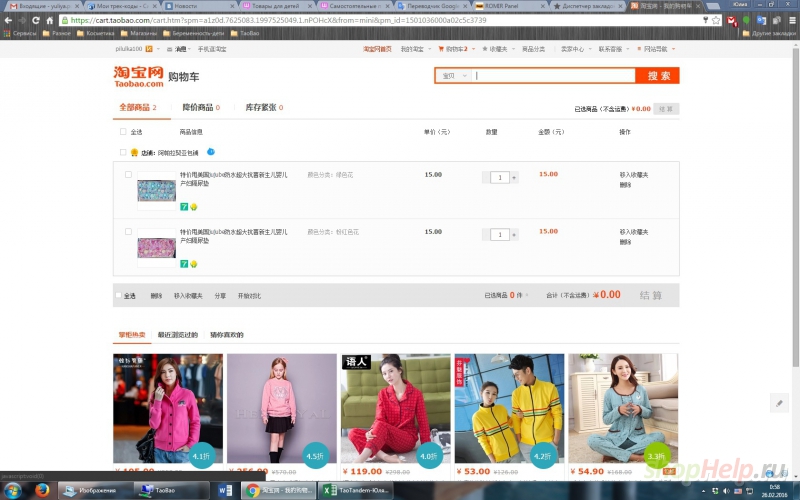This screenshot has width=800, height=500.
Task: Switch to the 全部商品 tab
Action: [x=138, y=107]
